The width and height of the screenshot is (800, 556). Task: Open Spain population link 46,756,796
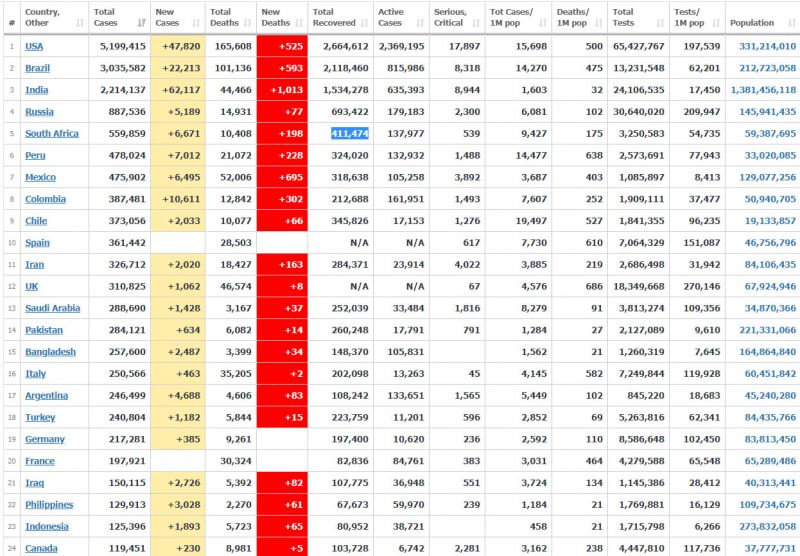[x=770, y=243]
